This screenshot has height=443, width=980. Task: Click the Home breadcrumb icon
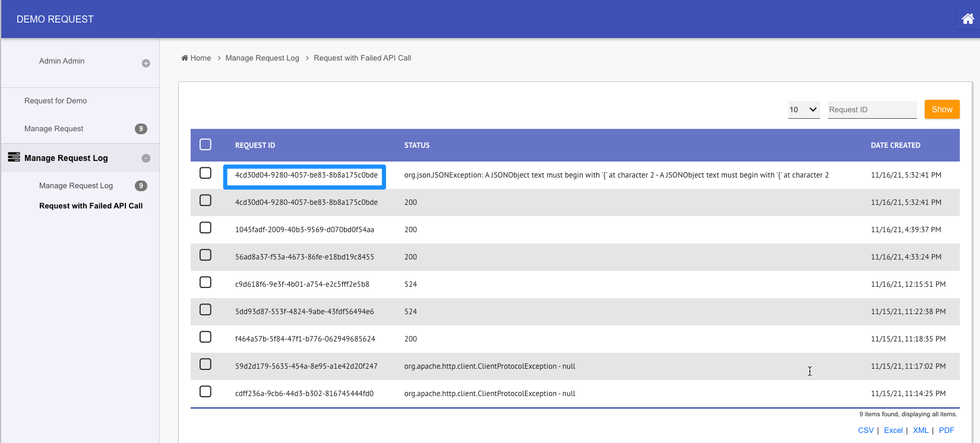[x=185, y=58]
